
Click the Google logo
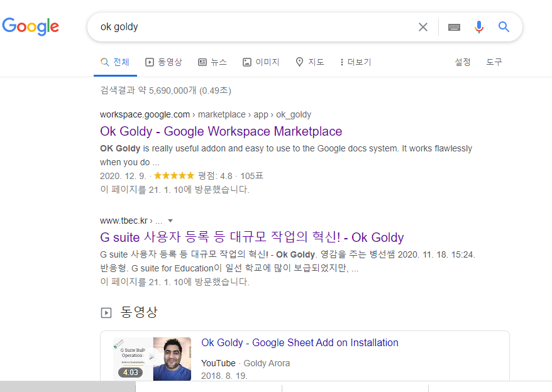[31, 26]
